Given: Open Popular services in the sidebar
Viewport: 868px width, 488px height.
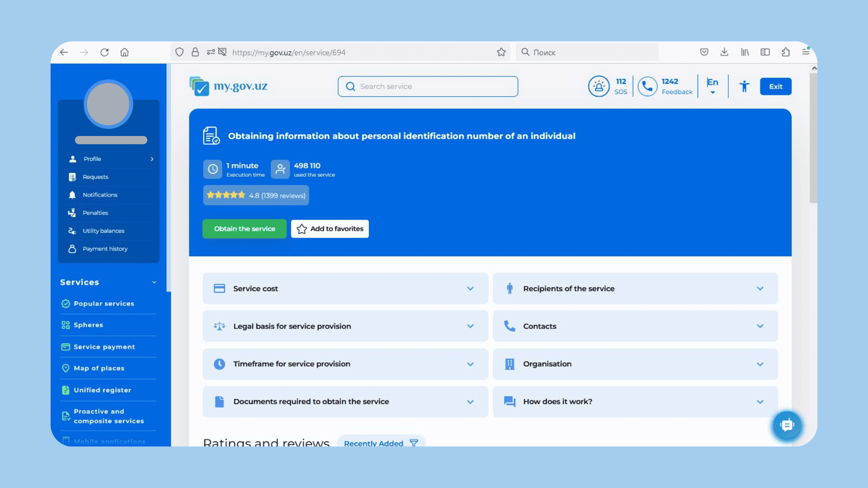Looking at the screenshot, I should point(104,304).
